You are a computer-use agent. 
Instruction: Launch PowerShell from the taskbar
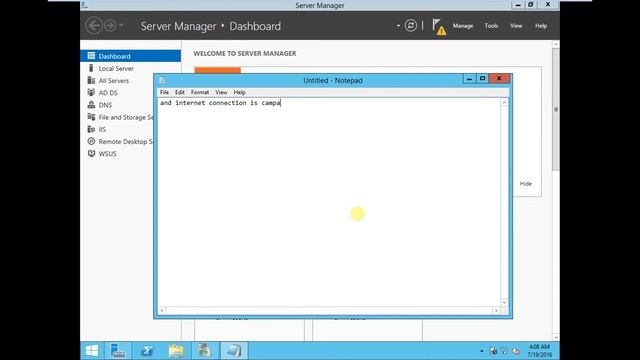(147, 351)
